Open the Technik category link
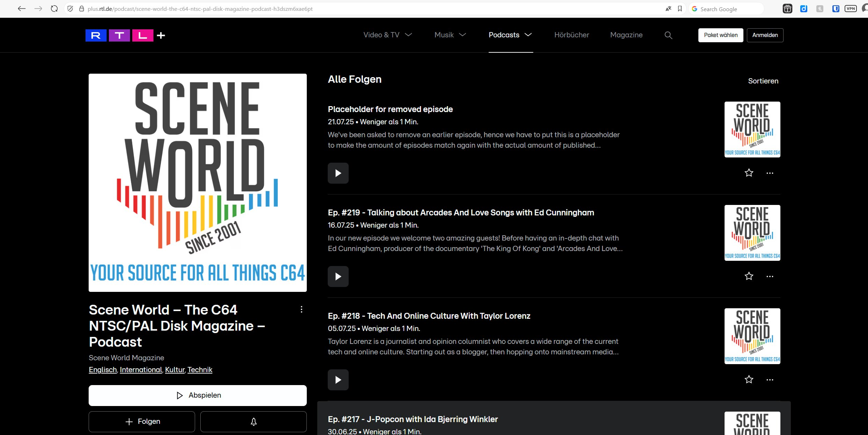The height and width of the screenshot is (435, 868). pyautogui.click(x=200, y=370)
